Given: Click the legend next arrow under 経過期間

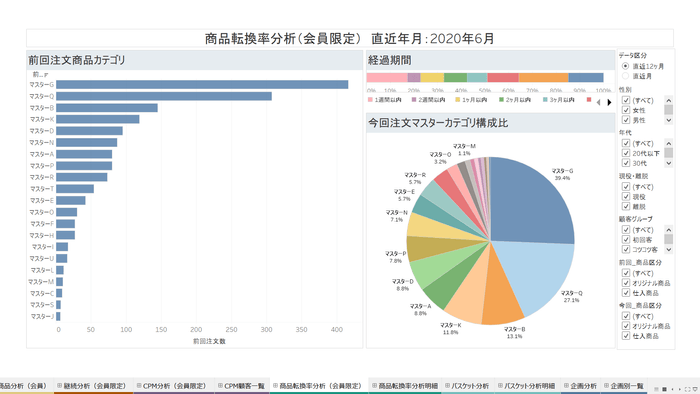Looking at the screenshot, I should click(x=609, y=102).
